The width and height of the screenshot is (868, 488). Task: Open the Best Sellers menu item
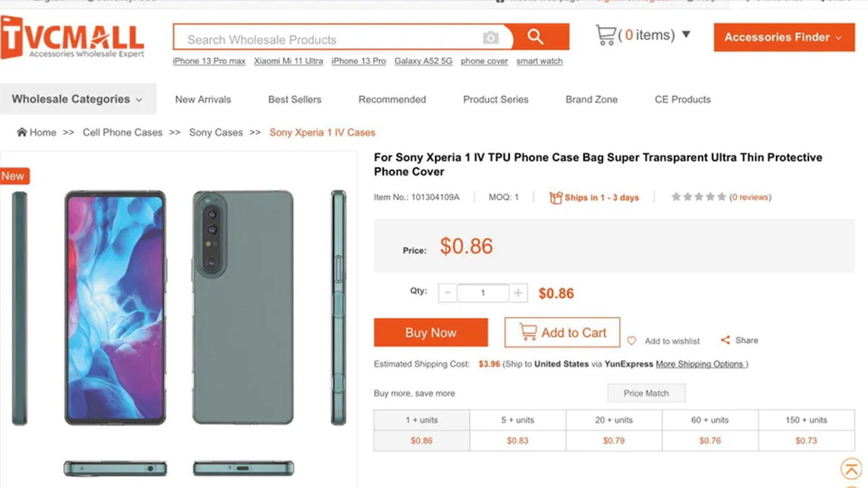click(295, 99)
